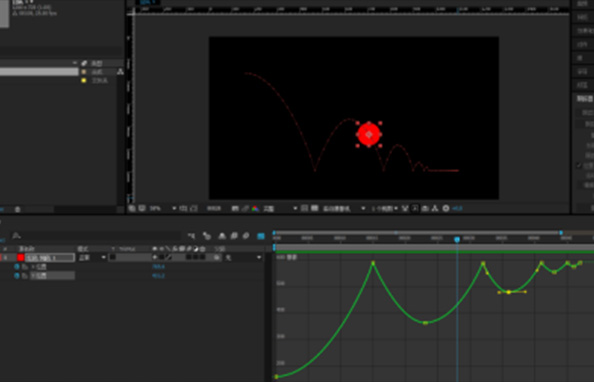Click the show channel RGB icon
594x382 pixels.
[255, 208]
